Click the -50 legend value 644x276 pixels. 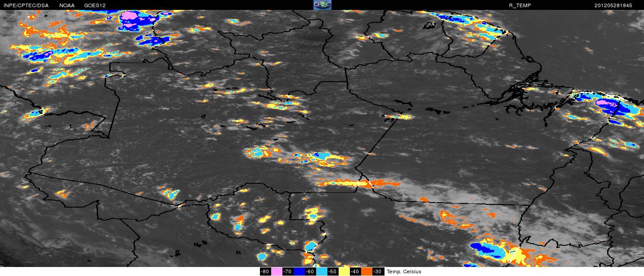coord(333,271)
